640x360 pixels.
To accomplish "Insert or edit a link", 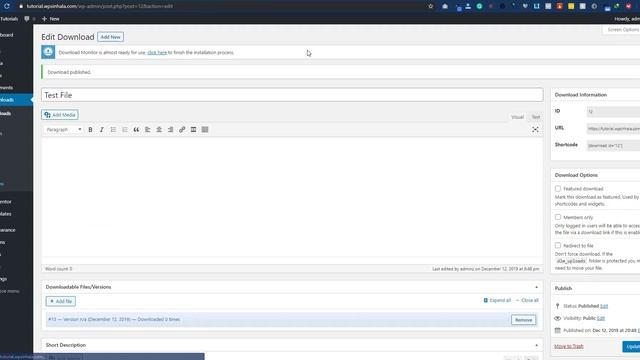I will (x=182, y=129).
